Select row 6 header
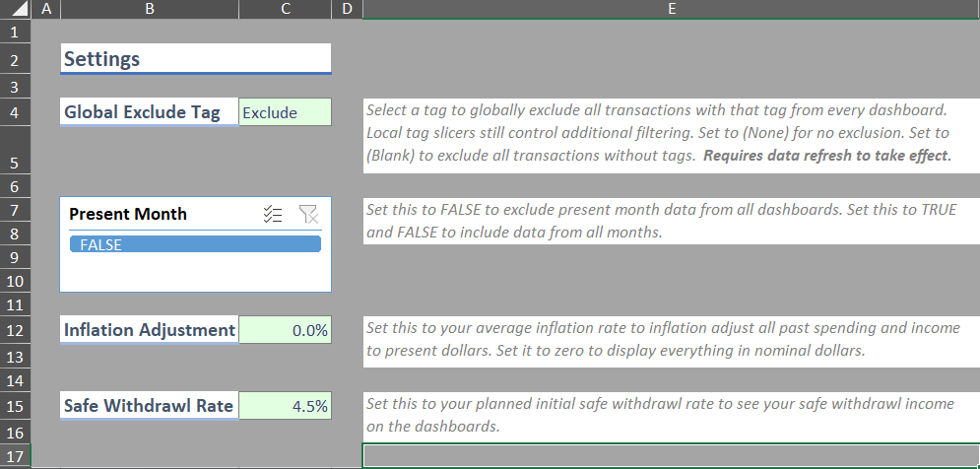The width and height of the screenshot is (980, 469). tap(15, 185)
